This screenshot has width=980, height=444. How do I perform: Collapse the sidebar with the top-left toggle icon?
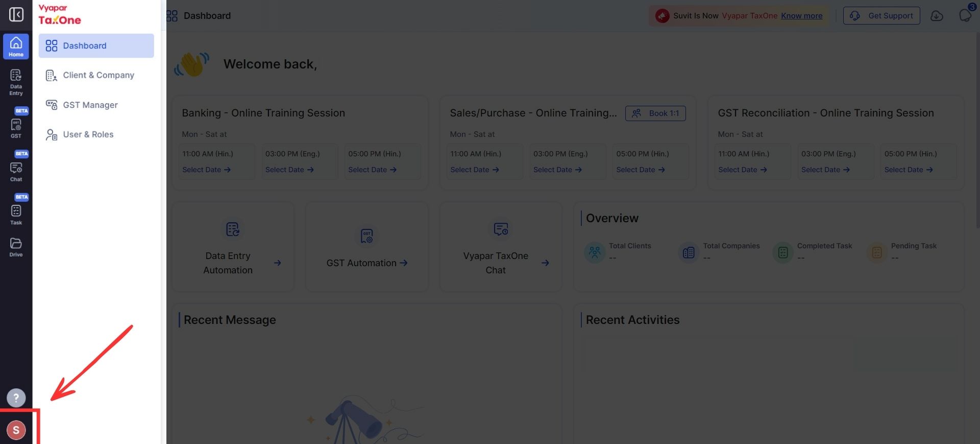tap(16, 15)
